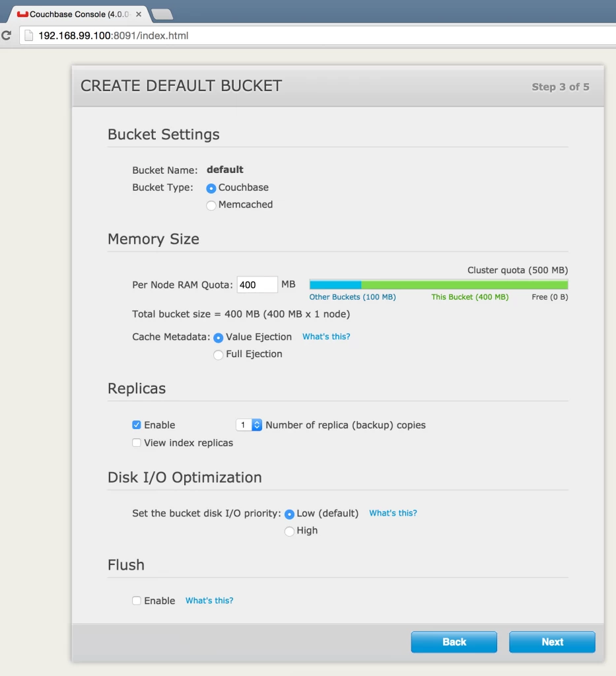Toggle the Replicas Enable checkbox
616x676 pixels.
tap(136, 424)
